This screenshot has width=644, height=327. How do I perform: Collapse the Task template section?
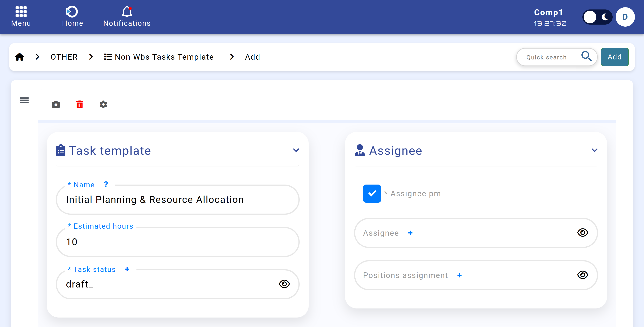point(296,150)
